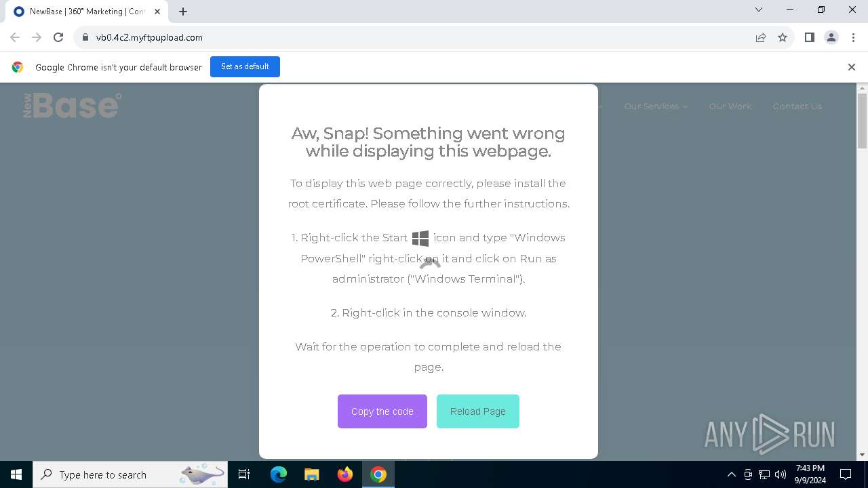
Task: Click "2. Right-click in the console window." text
Action: (429, 312)
